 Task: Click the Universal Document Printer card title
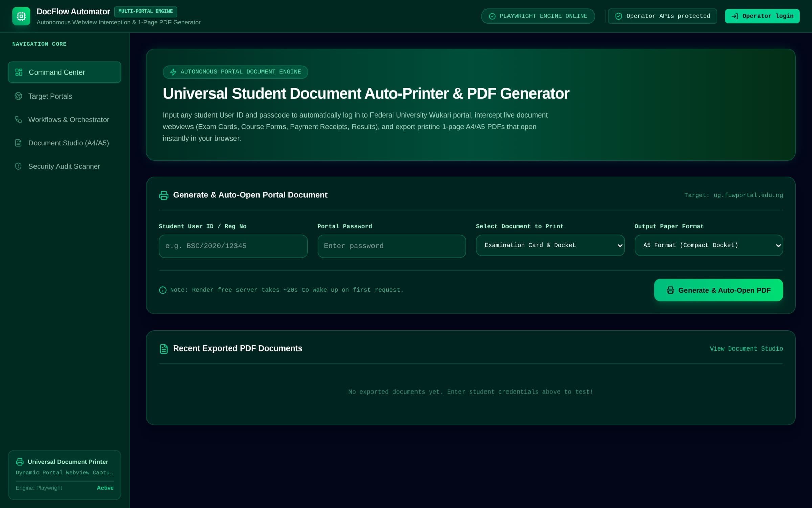(x=68, y=462)
